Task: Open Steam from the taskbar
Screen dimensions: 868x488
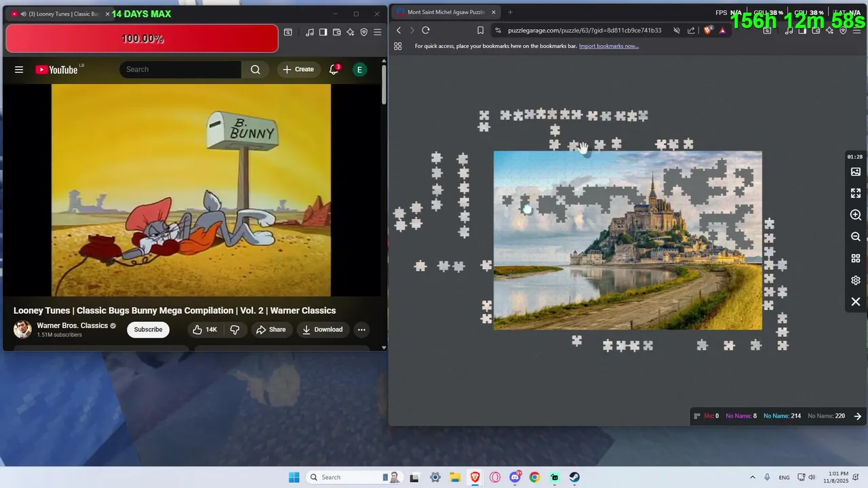Action: coord(574,477)
